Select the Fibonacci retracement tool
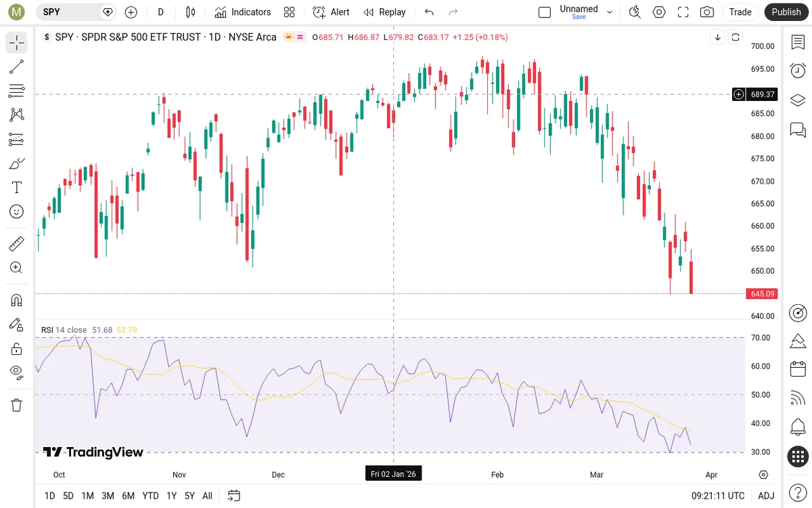 17,91
